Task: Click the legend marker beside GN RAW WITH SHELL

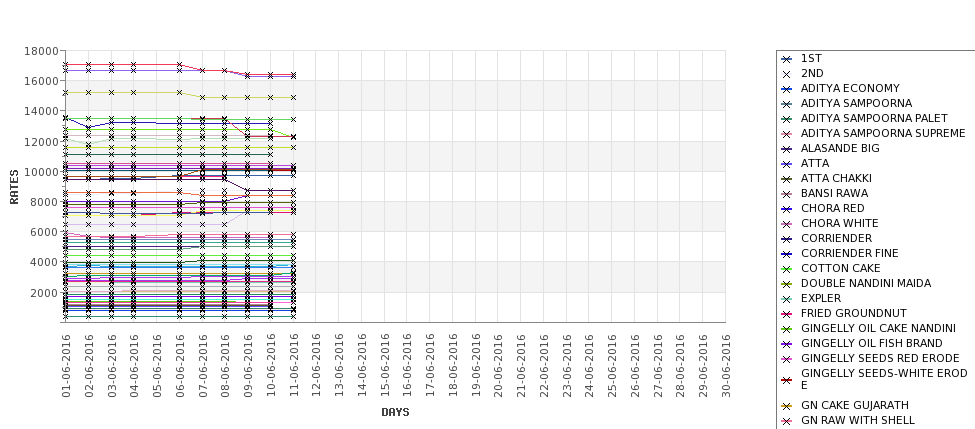Action: (787, 421)
